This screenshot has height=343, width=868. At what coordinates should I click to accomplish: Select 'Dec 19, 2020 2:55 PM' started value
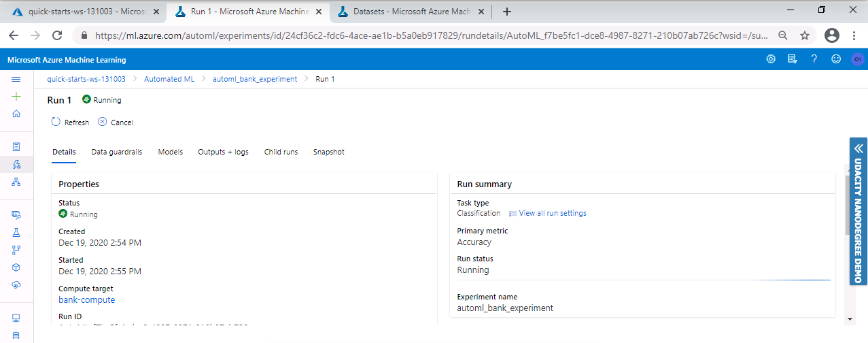[100, 272]
